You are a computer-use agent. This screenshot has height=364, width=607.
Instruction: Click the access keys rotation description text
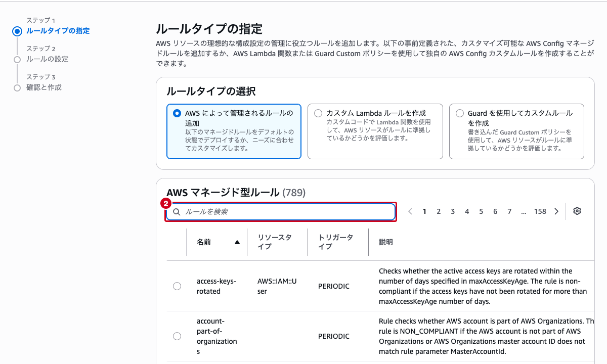[483, 286]
